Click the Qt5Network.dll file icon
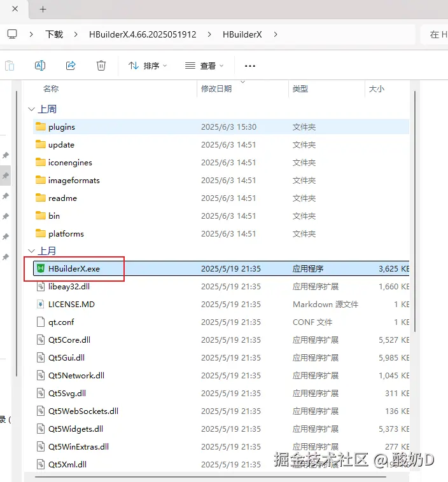This screenshot has width=448, height=482. pyautogui.click(x=41, y=376)
